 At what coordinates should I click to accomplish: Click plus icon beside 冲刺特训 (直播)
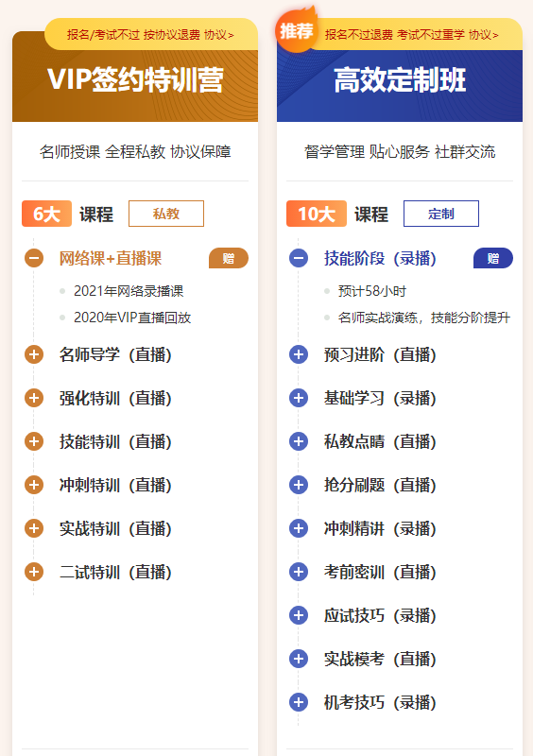point(34,485)
